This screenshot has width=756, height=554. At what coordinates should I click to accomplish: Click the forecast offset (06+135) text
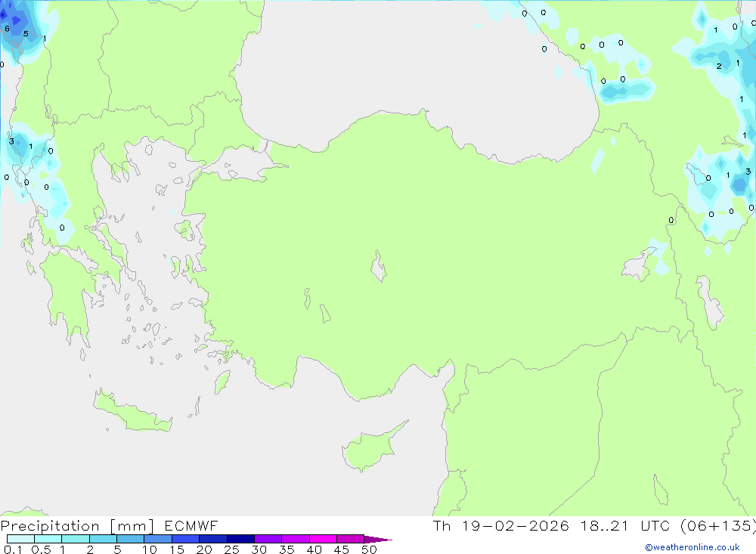click(718, 526)
